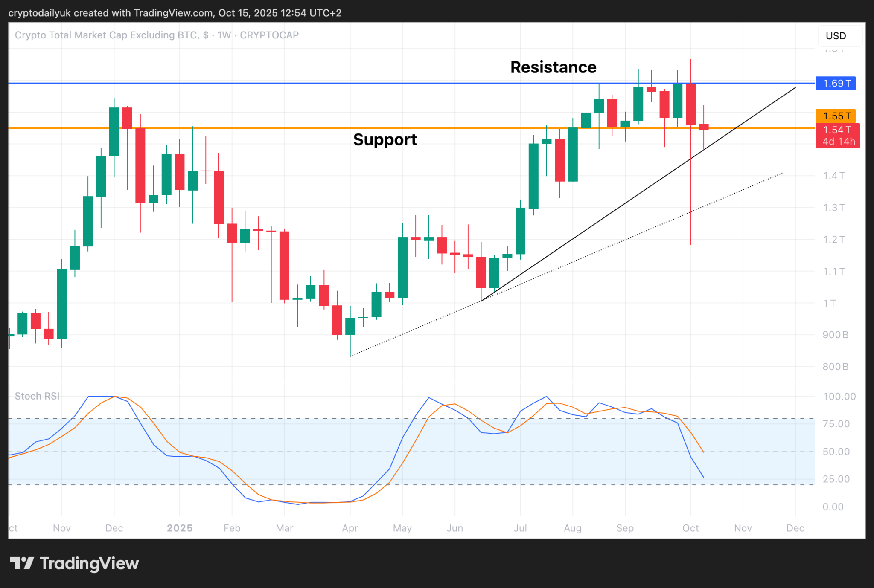874x588 pixels.
Task: Click the 50.00 level on Stoch RSI scale
Action: (836, 452)
